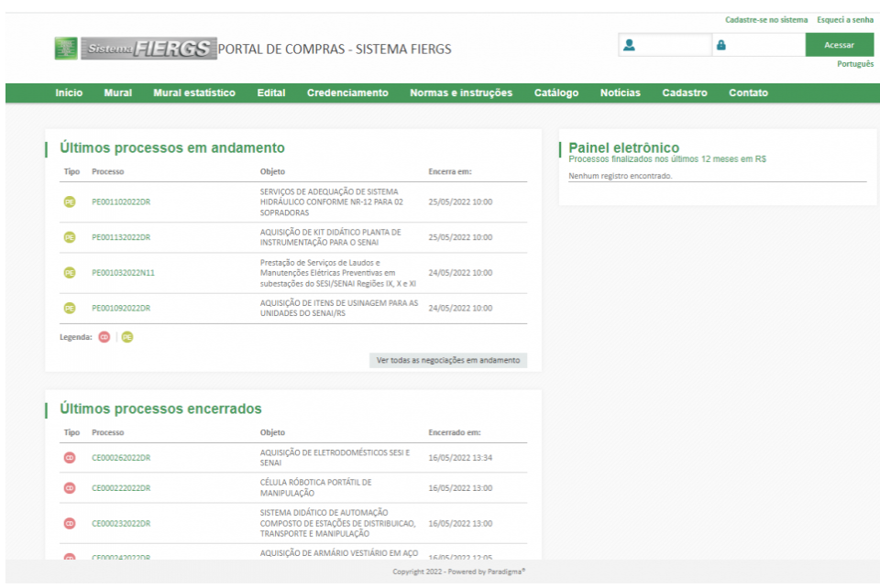
Task: Click the 'Encerrado em:' column header
Action: click(x=455, y=432)
